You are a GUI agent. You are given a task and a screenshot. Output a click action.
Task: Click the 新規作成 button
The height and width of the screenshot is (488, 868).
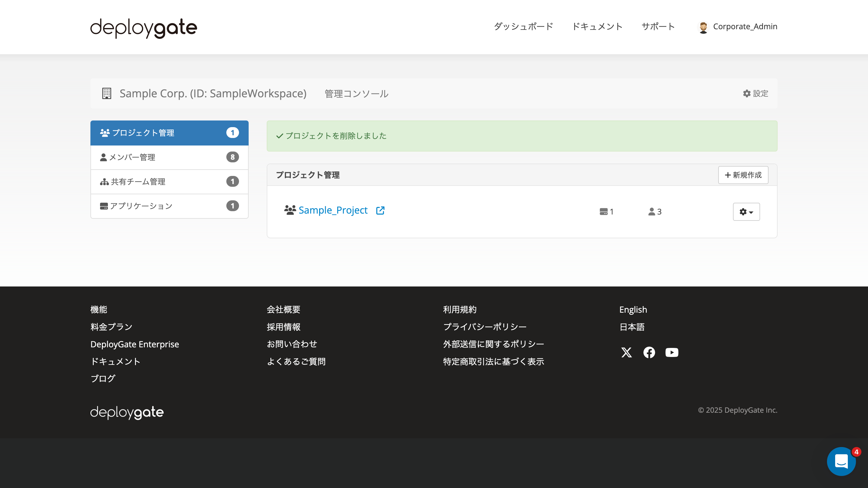[743, 175]
